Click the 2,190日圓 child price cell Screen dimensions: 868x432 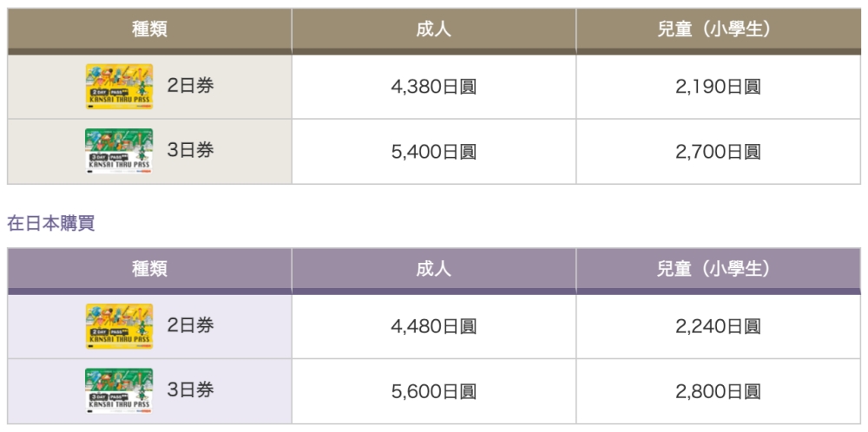point(718,87)
